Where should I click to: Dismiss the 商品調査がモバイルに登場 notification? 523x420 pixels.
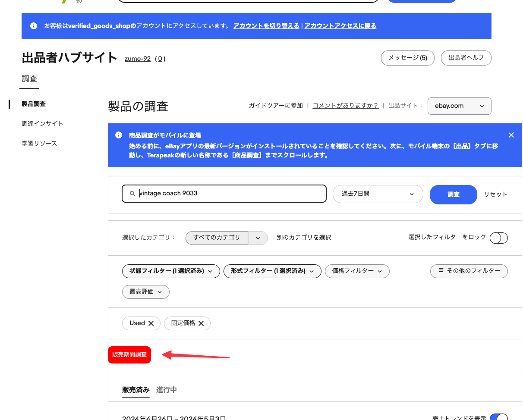pyautogui.click(x=511, y=135)
